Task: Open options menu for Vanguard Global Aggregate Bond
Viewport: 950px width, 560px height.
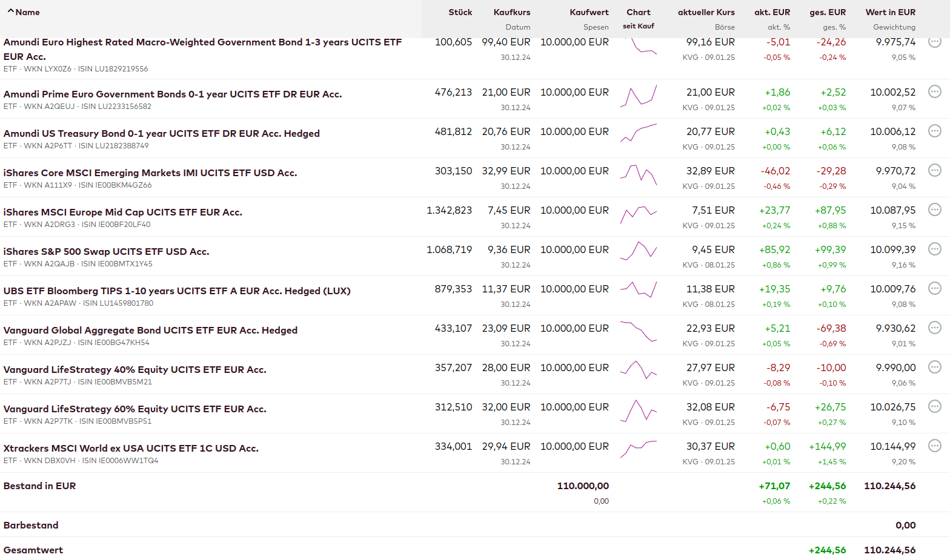Action: pyautogui.click(x=935, y=328)
